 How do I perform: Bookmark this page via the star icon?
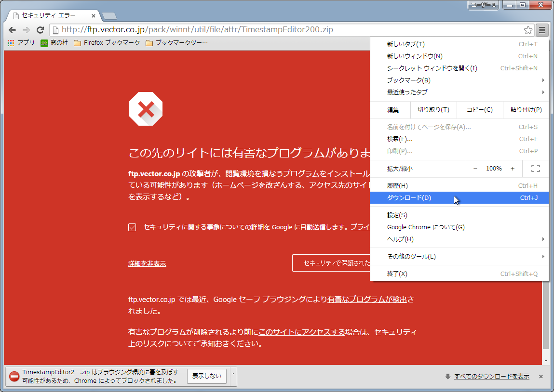click(527, 29)
